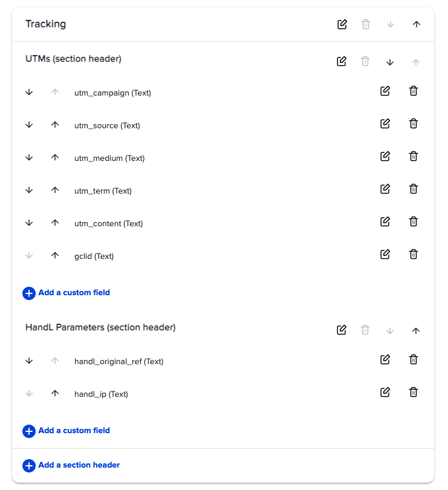Screen dimensions: 448x490
Task: Edit the utm_term field
Action: pos(385,189)
